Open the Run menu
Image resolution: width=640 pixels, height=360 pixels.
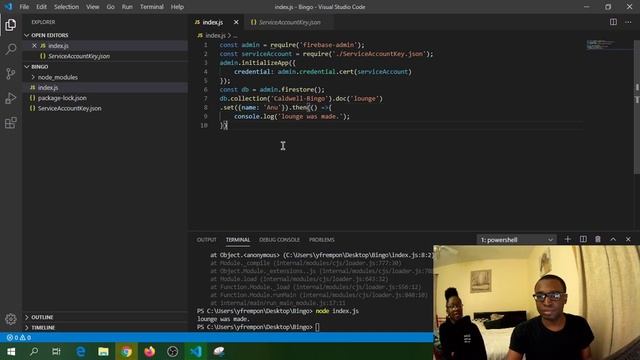click(x=127, y=7)
